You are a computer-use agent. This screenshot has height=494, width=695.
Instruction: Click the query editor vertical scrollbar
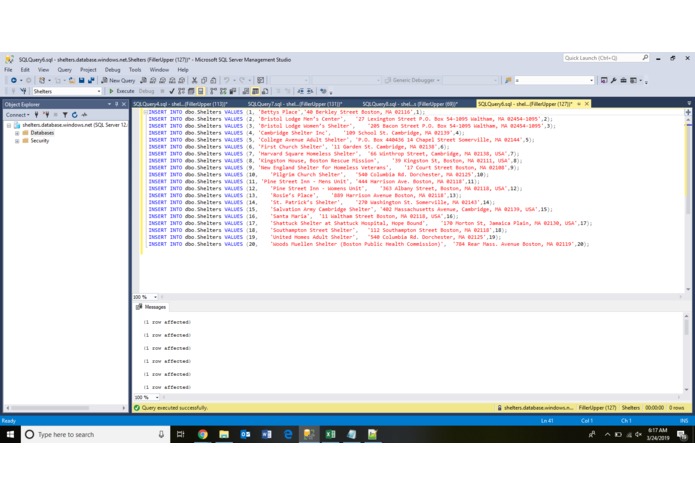688,202
